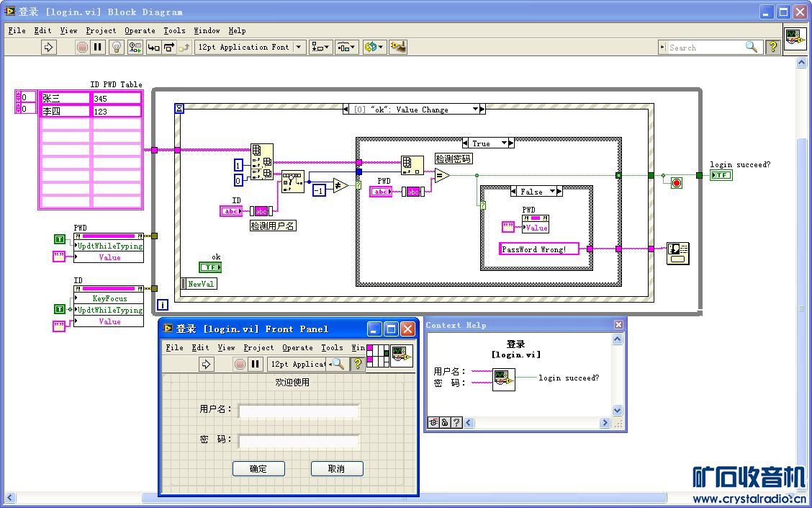812x508 pixels.
Task: Select the login succeed? indicator terminal
Action: pyautogui.click(x=721, y=175)
